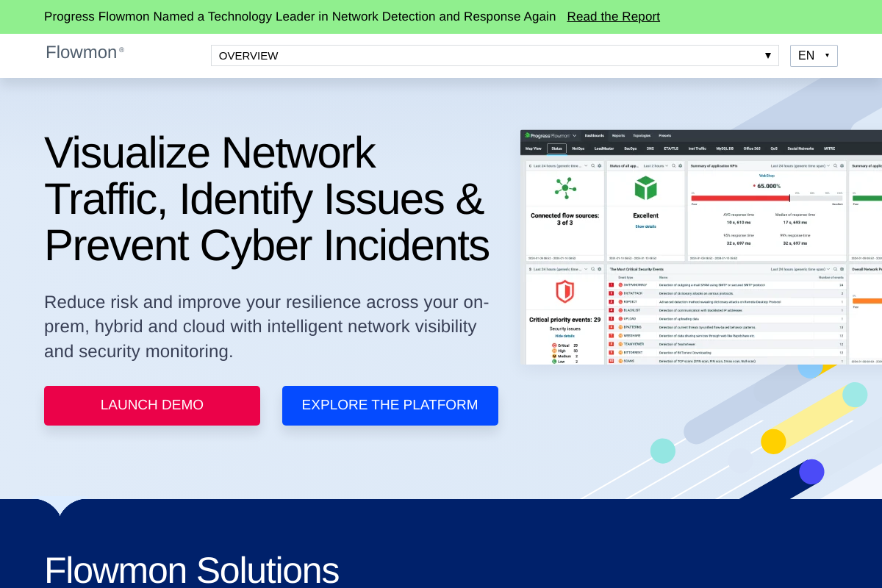
Task: Open the Reports menu in dashboard
Action: click(x=618, y=135)
